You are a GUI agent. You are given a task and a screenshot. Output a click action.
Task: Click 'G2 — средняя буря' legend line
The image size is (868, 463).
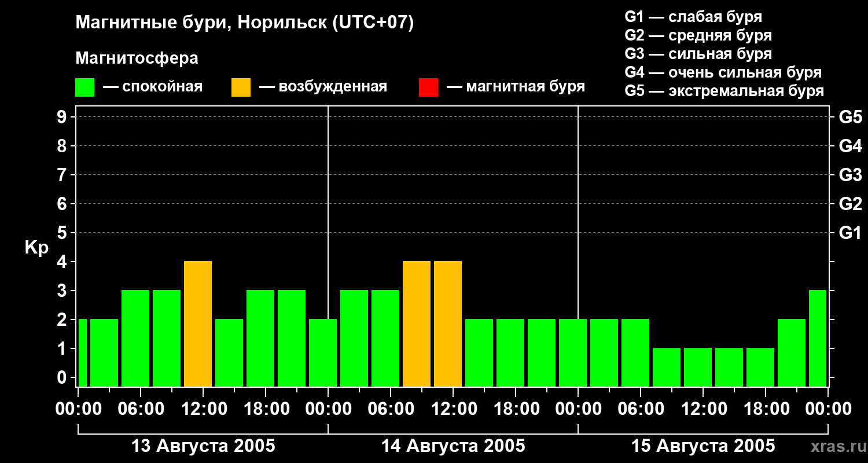click(x=698, y=35)
